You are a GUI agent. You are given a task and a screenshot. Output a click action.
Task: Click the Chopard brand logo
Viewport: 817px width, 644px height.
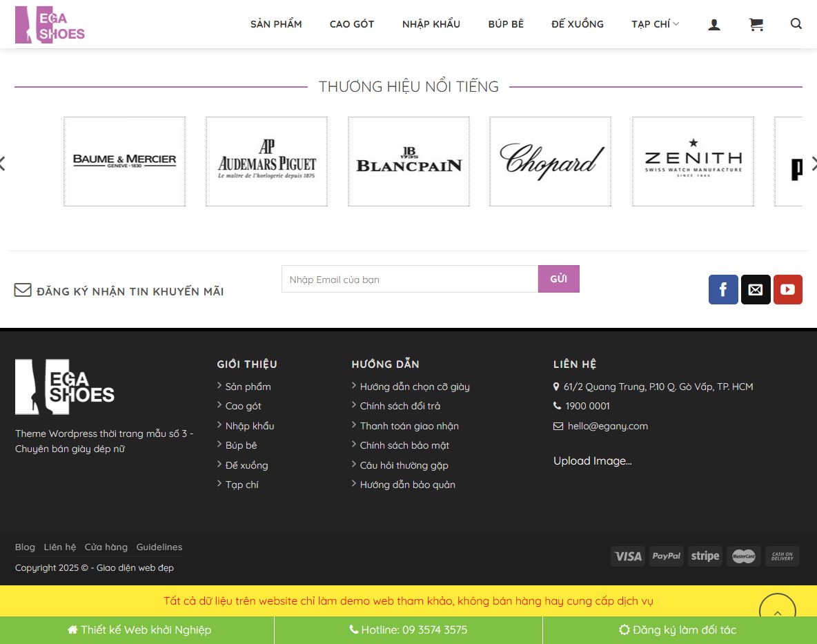[550, 162]
